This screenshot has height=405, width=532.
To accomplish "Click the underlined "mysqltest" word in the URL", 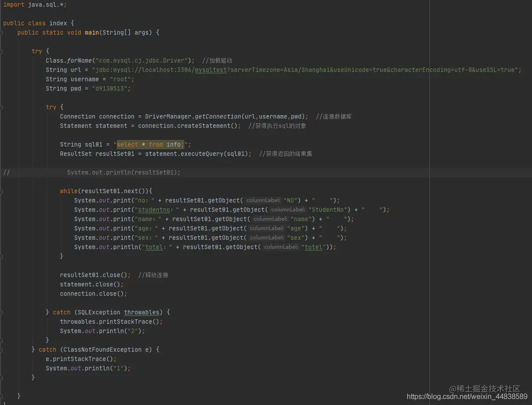I will coord(210,70).
